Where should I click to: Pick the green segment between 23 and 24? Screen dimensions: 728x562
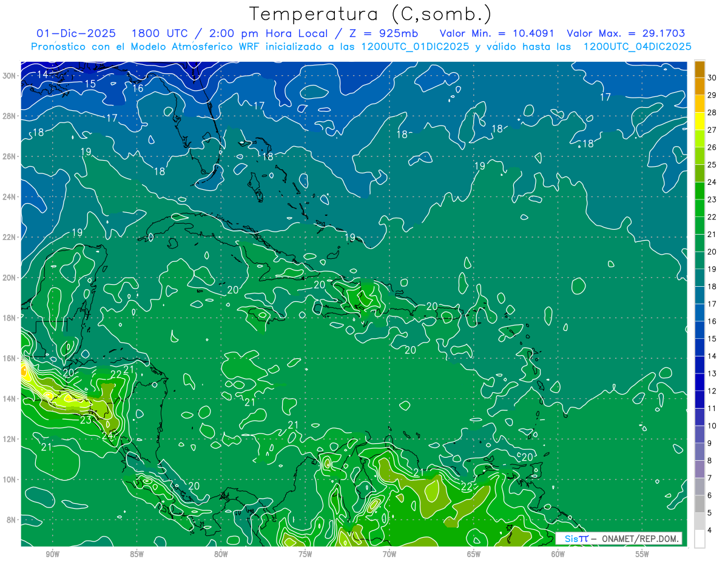[699, 191]
